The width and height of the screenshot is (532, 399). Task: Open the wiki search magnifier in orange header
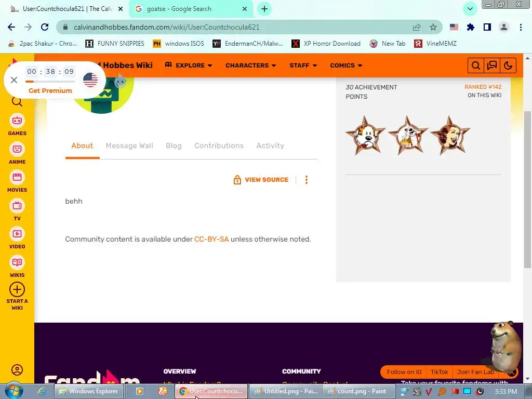476,65
